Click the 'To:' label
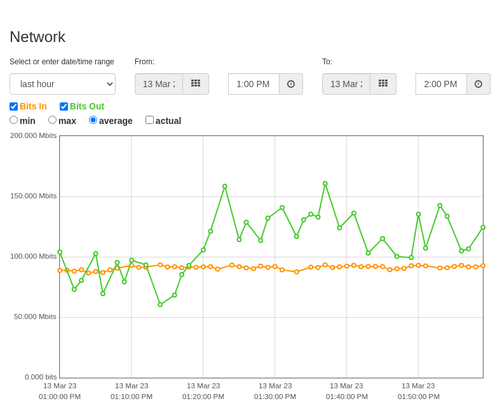Screen dimensions: 500x403 pyautogui.click(x=327, y=62)
